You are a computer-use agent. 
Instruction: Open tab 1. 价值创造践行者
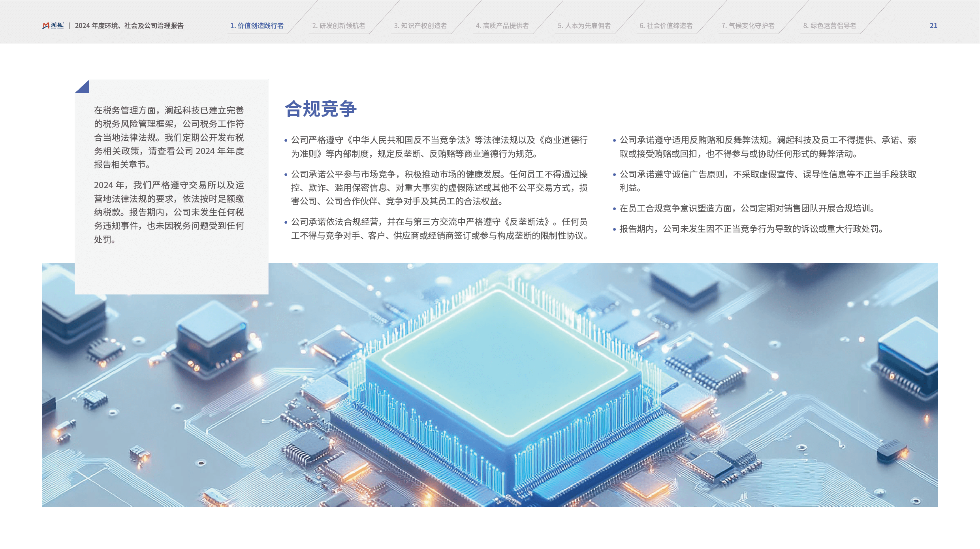pos(257,26)
